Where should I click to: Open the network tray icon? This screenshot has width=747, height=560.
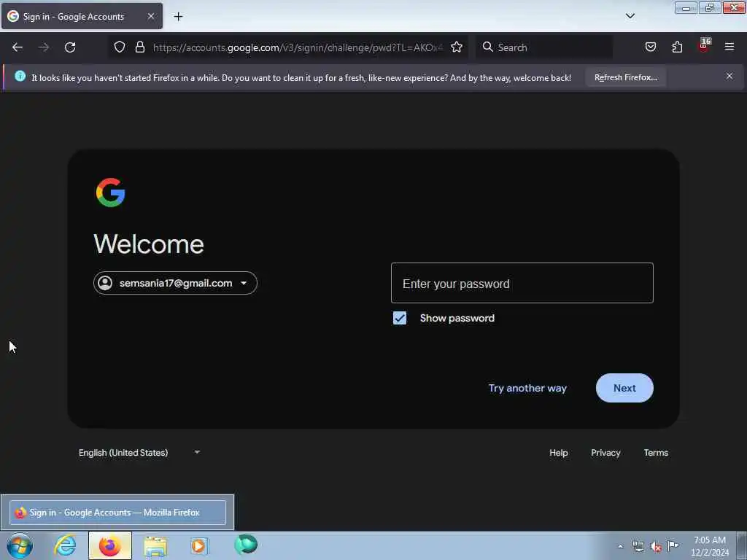point(638,547)
